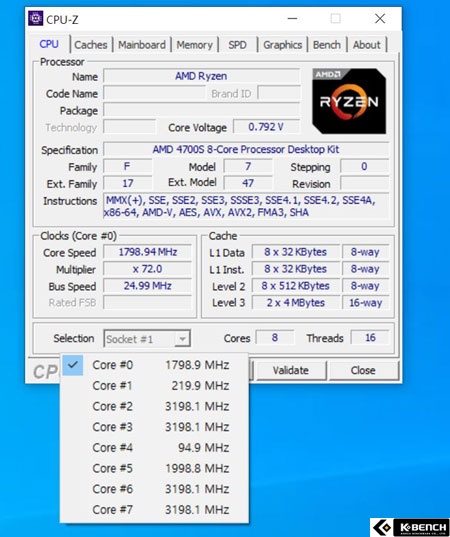Open the Mainboard tab

click(142, 45)
